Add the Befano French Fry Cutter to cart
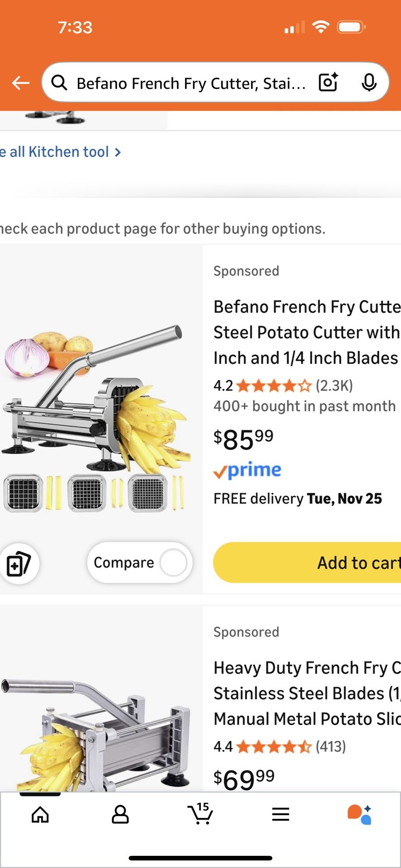 (308, 563)
